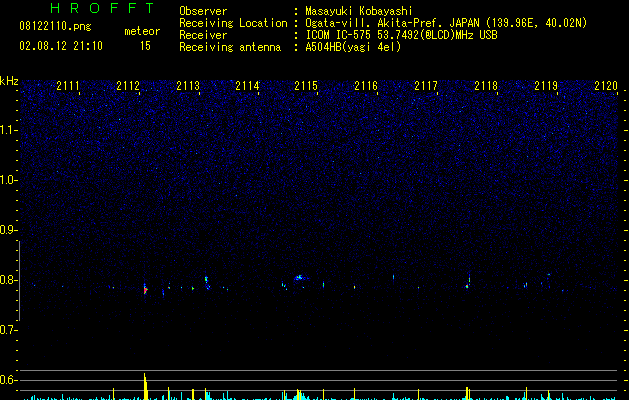Click the HROFFT title text

pyautogui.click(x=102, y=8)
